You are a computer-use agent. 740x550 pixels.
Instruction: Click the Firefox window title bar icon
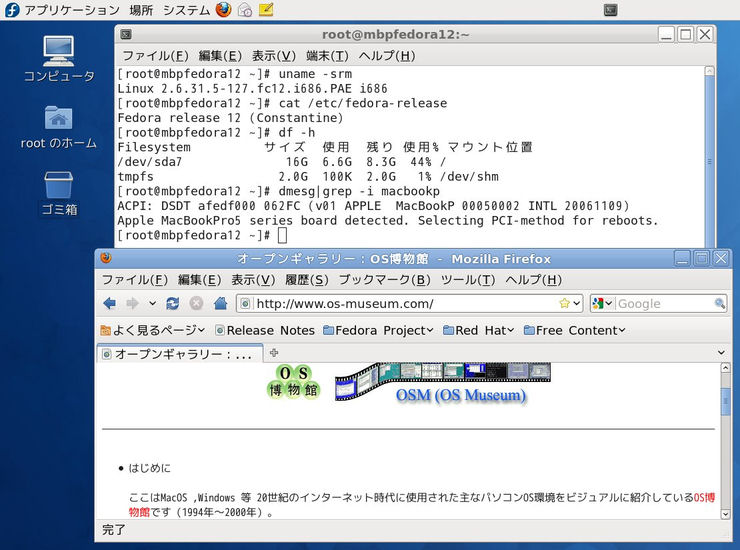(106, 258)
